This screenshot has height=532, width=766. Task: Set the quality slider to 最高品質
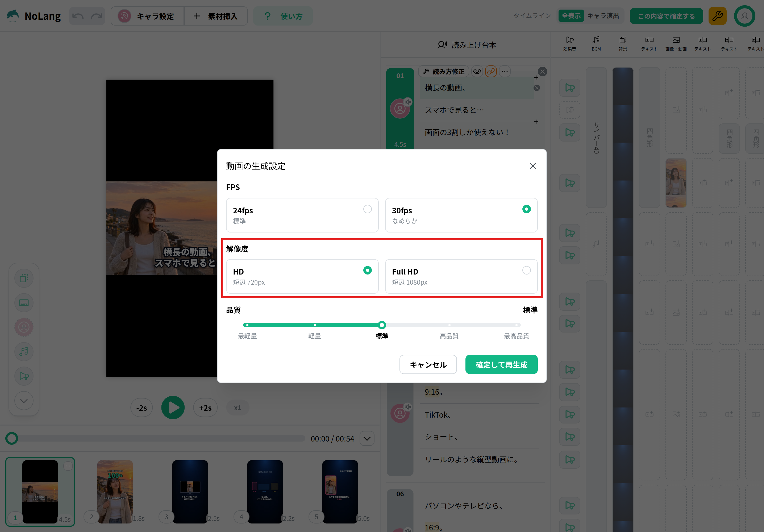tap(516, 325)
